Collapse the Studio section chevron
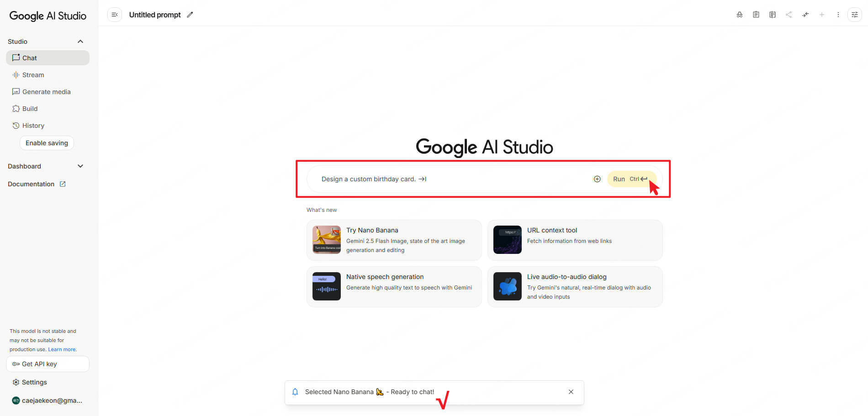Screen dimensions: 868x416 80,42
